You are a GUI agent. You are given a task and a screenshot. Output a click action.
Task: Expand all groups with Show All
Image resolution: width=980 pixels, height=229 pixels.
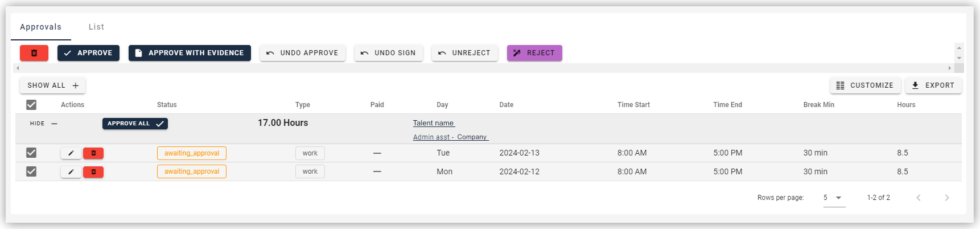(x=52, y=85)
